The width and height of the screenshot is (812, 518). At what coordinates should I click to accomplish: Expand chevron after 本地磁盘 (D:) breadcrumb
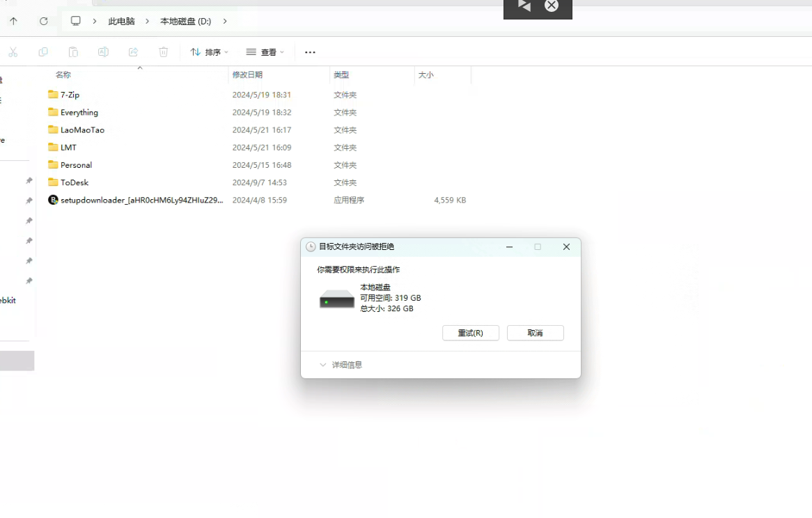(x=225, y=21)
